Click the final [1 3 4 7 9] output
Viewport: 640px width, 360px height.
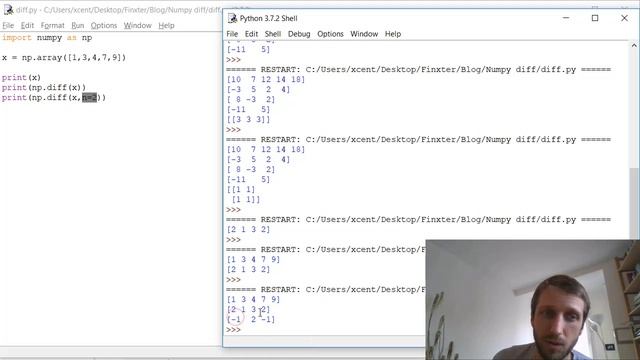pyautogui.click(x=253, y=299)
